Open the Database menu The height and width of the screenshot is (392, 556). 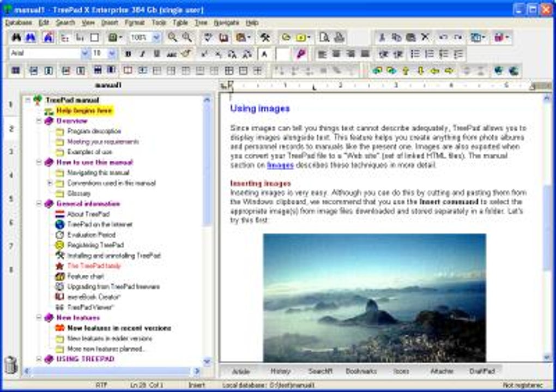tap(19, 23)
